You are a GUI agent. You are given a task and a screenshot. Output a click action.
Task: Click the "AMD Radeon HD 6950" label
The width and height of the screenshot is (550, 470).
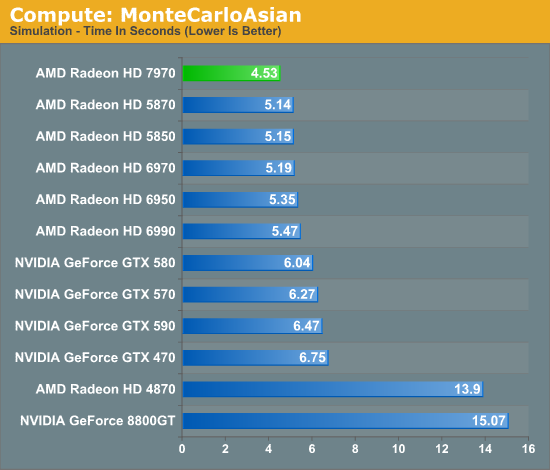coord(106,200)
